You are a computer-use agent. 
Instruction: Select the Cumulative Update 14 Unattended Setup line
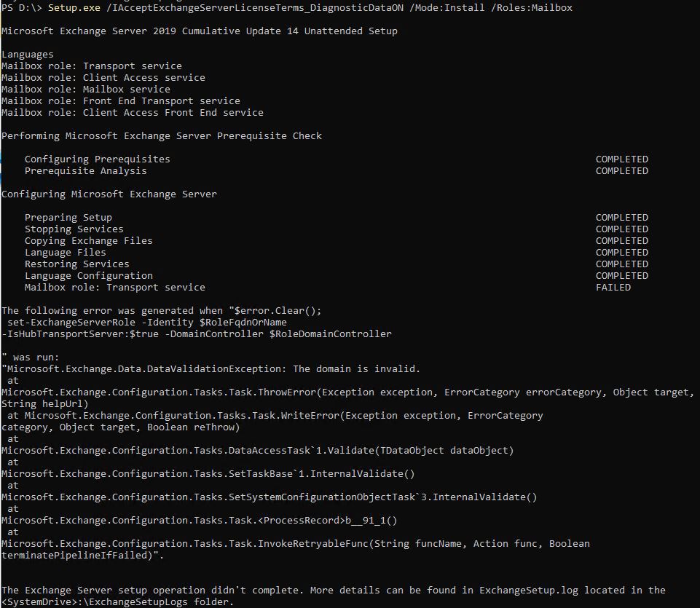click(200, 31)
